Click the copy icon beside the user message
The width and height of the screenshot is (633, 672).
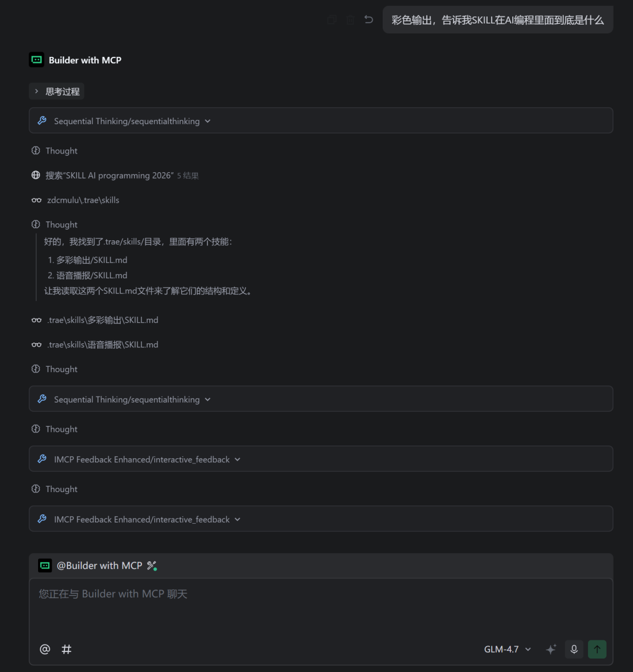(x=332, y=20)
